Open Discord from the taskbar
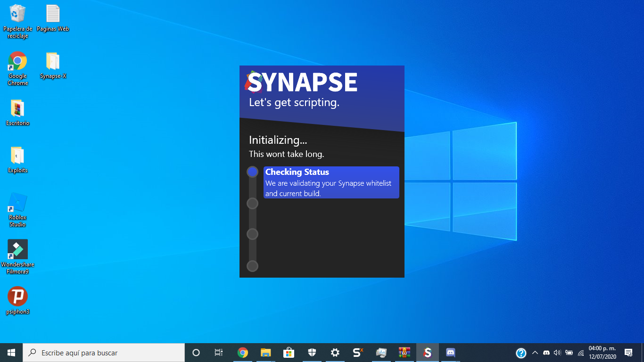The image size is (644, 362). tap(450, 353)
